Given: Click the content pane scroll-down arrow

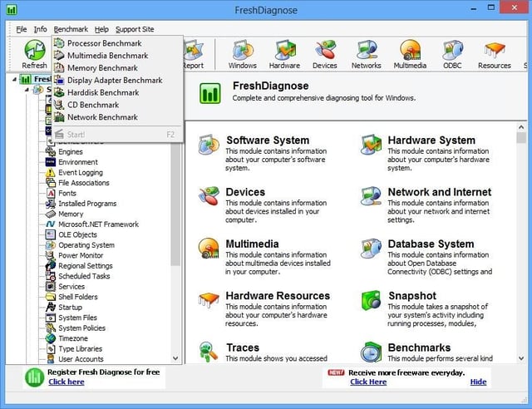Looking at the screenshot, I should (x=521, y=358).
